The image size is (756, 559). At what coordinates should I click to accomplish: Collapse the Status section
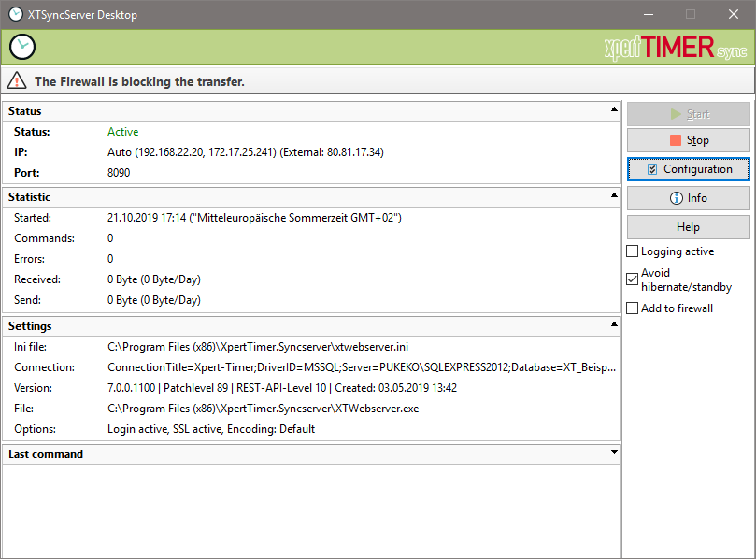(614, 110)
